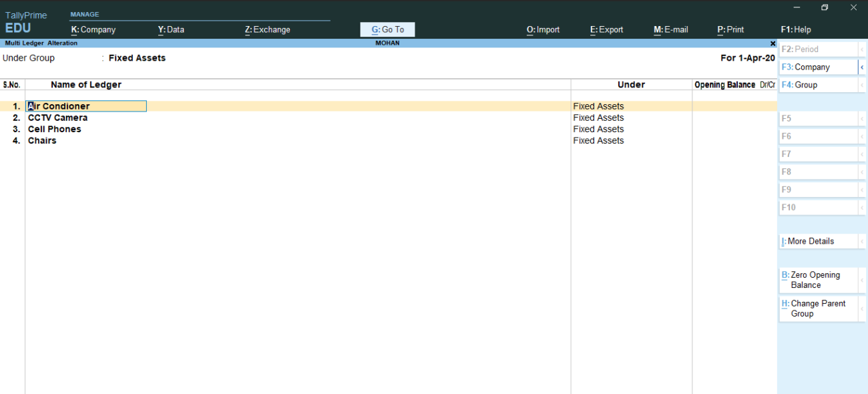Image resolution: width=868 pixels, height=394 pixels.
Task: Open the O: Import menu
Action: [x=543, y=29]
